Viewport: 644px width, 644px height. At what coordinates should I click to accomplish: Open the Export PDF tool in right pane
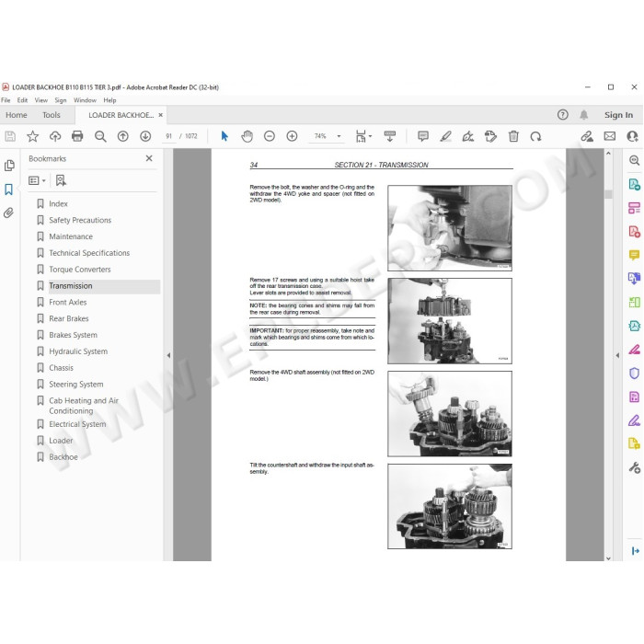coord(635,184)
